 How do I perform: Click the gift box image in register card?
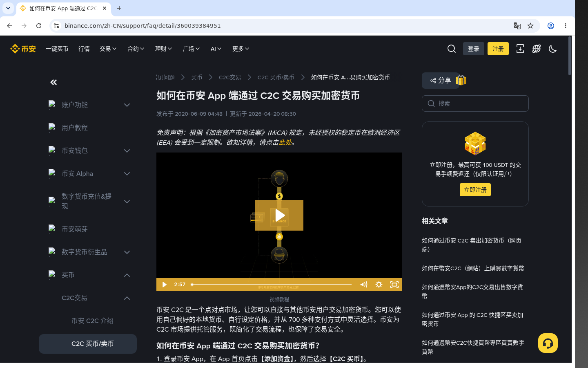tap(475, 144)
